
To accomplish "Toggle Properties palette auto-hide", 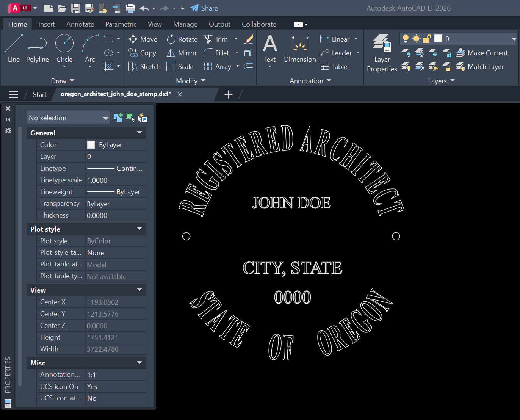I will click(x=8, y=119).
